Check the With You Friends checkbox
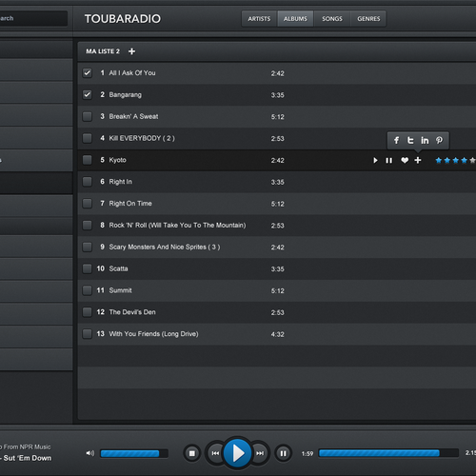Viewport: 476px width, 476px height. pyautogui.click(x=87, y=334)
